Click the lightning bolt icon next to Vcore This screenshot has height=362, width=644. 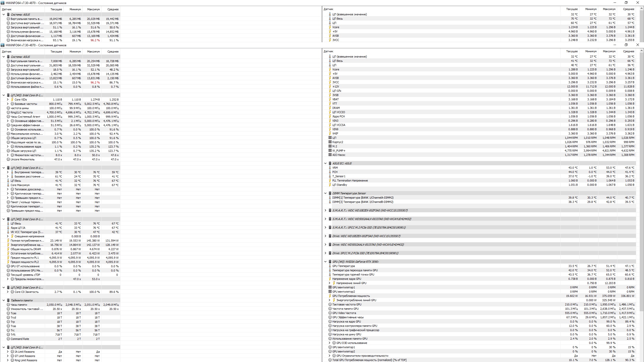point(330,69)
